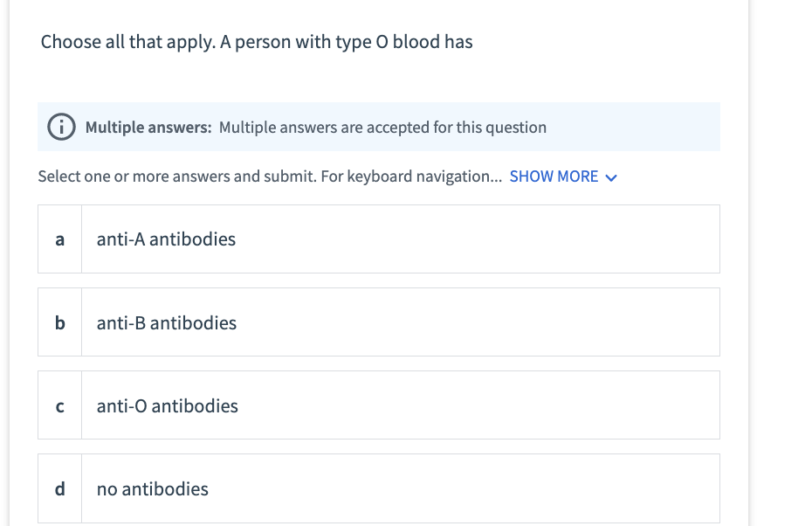The image size is (812, 526).
Task: Click the SHOW MORE link
Action: click(554, 176)
